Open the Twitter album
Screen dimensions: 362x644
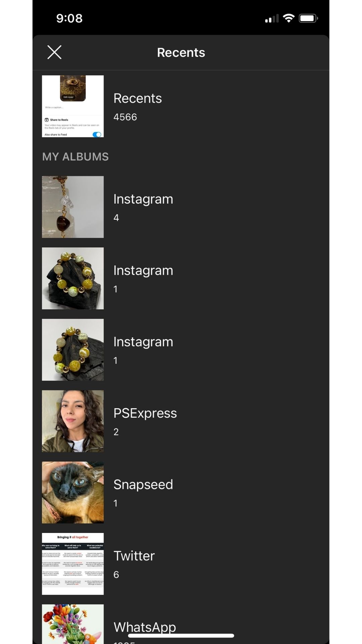[x=181, y=564]
